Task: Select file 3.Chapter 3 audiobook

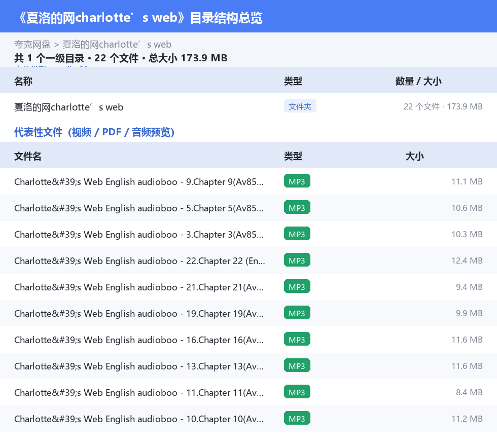Action: coord(139,235)
